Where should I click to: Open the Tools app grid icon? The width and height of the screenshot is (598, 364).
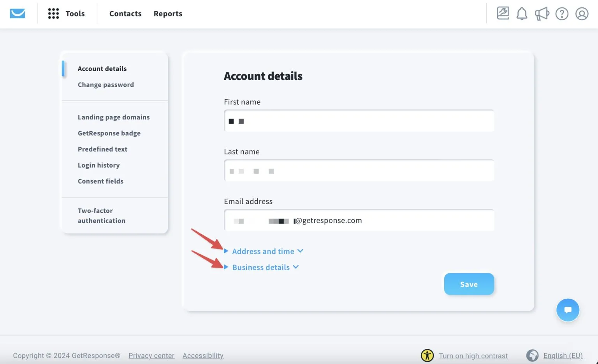click(x=53, y=13)
